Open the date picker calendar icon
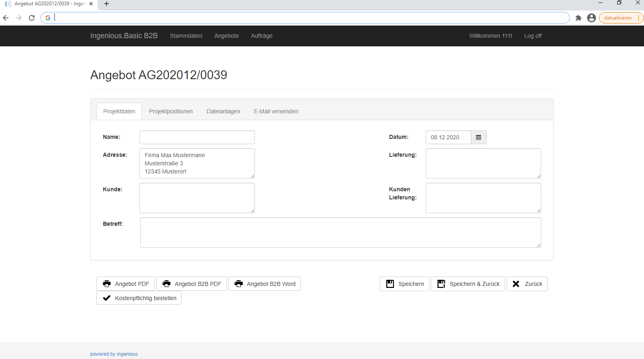 tap(479, 137)
